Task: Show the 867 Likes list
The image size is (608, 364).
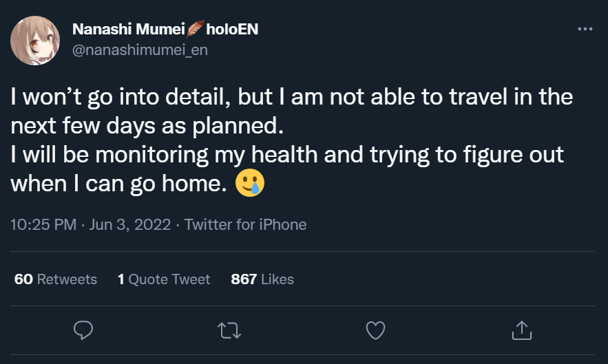Action: [x=262, y=279]
